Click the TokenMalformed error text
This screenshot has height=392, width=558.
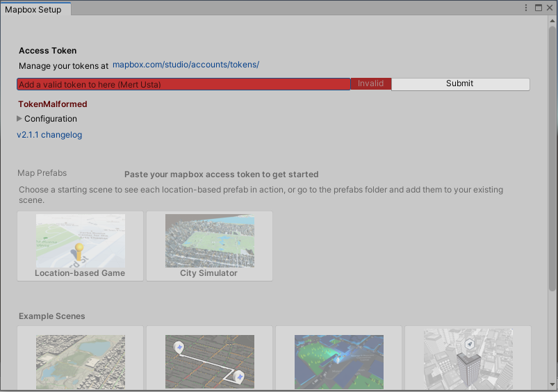click(x=53, y=104)
